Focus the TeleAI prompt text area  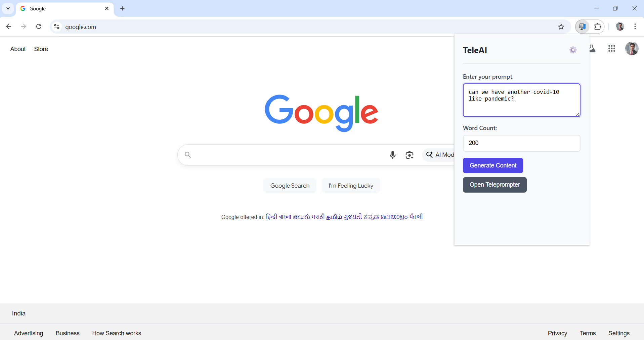coord(521,100)
